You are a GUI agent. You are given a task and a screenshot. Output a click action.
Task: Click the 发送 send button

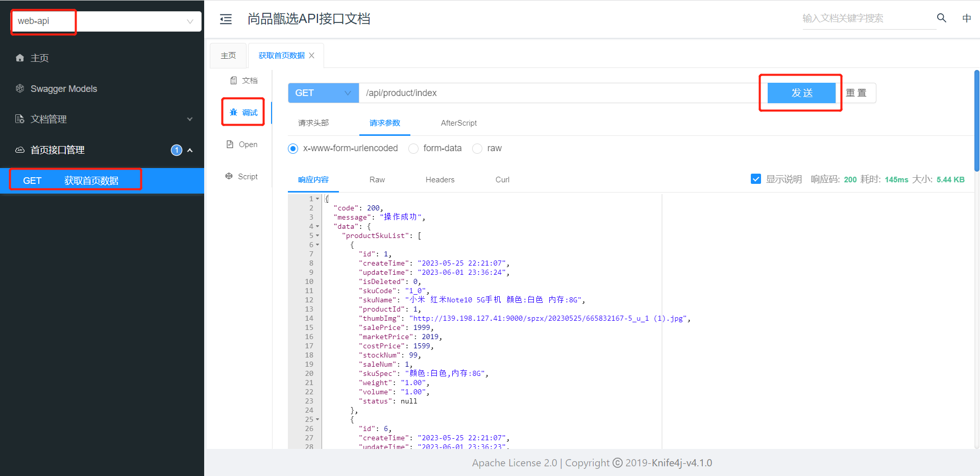pyautogui.click(x=801, y=93)
